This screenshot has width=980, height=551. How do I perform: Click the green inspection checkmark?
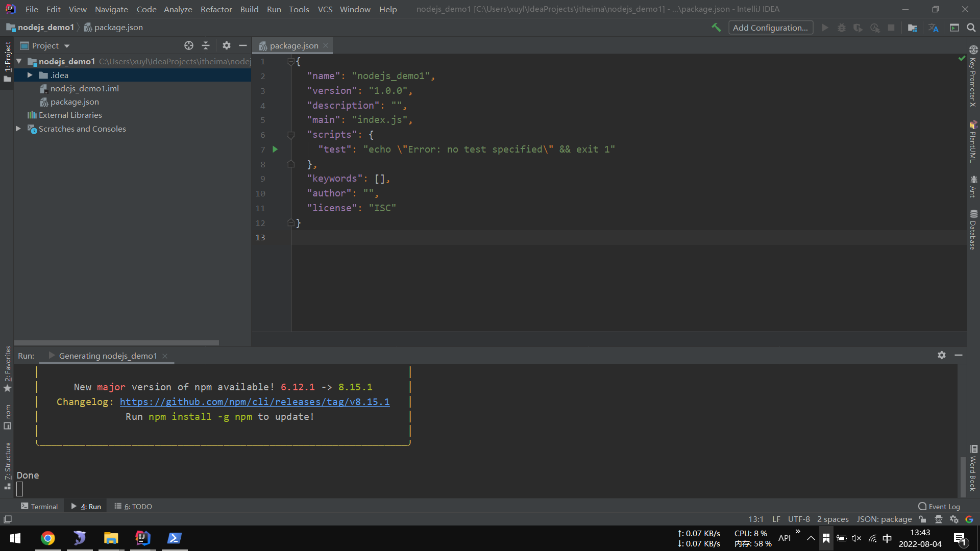(962, 59)
